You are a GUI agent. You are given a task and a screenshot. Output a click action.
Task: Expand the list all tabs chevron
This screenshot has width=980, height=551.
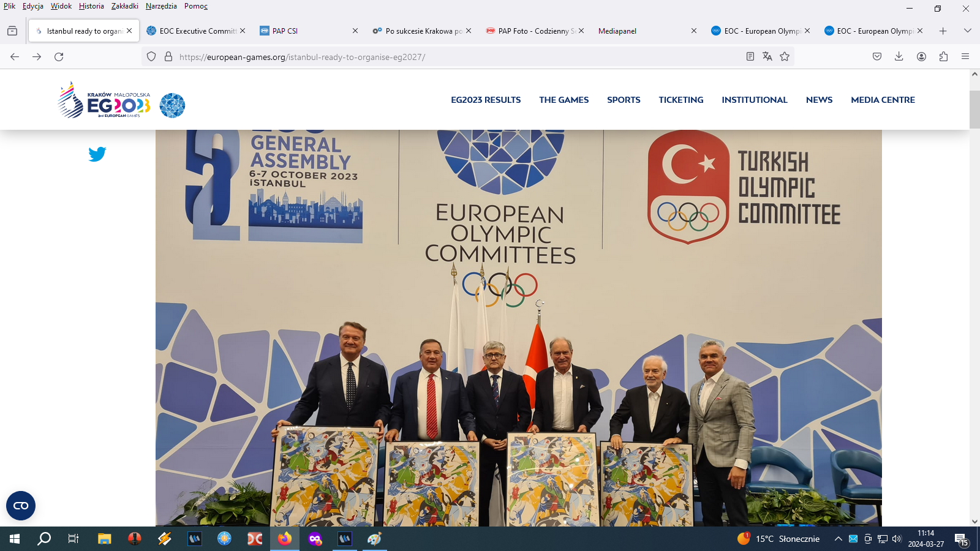(968, 31)
